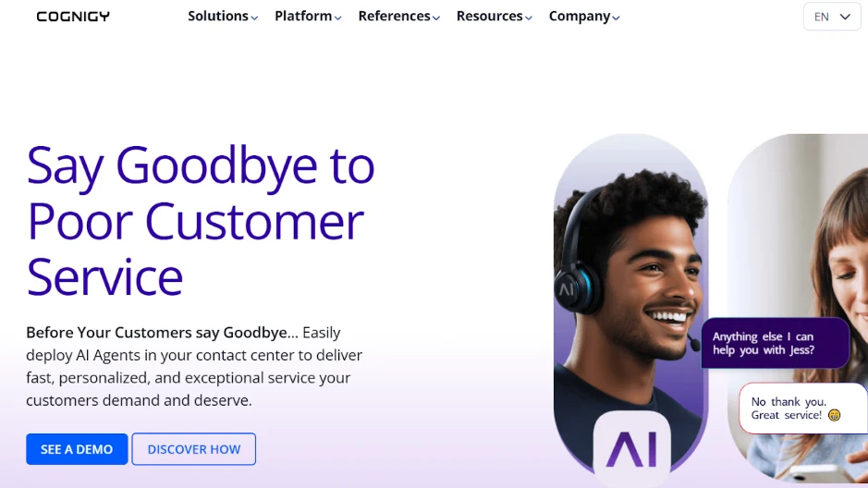The height and width of the screenshot is (488, 868).
Task: Click the AI badge icon under agent photo
Action: pos(631,445)
